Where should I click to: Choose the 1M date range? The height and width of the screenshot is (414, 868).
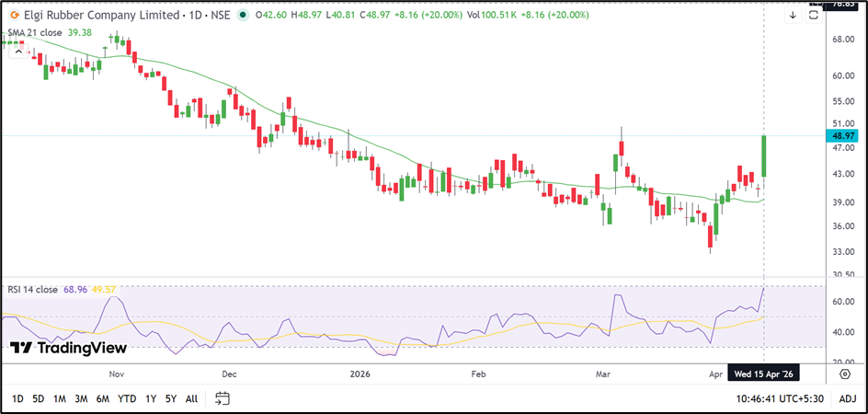coord(59,398)
